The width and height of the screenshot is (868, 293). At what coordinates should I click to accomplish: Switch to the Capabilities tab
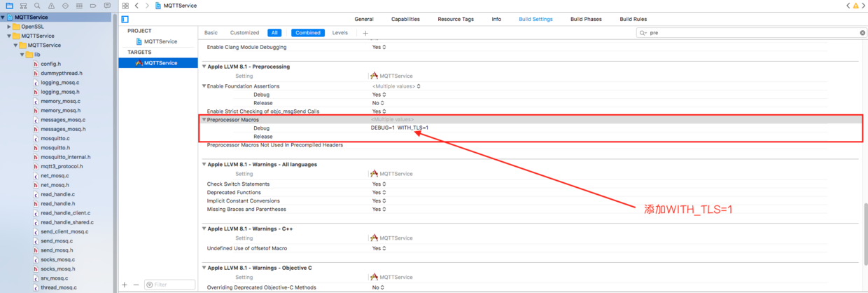coord(406,20)
